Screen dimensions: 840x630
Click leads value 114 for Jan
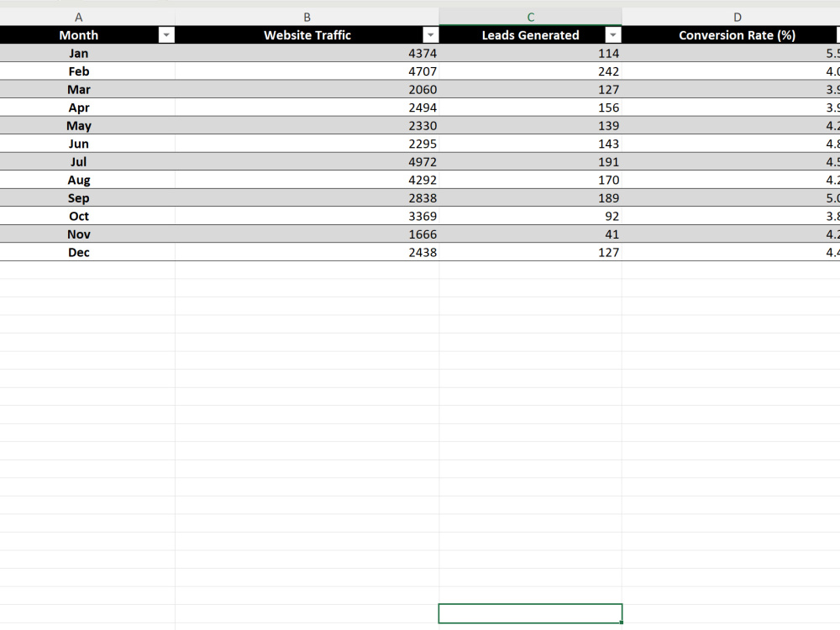tap(530, 54)
